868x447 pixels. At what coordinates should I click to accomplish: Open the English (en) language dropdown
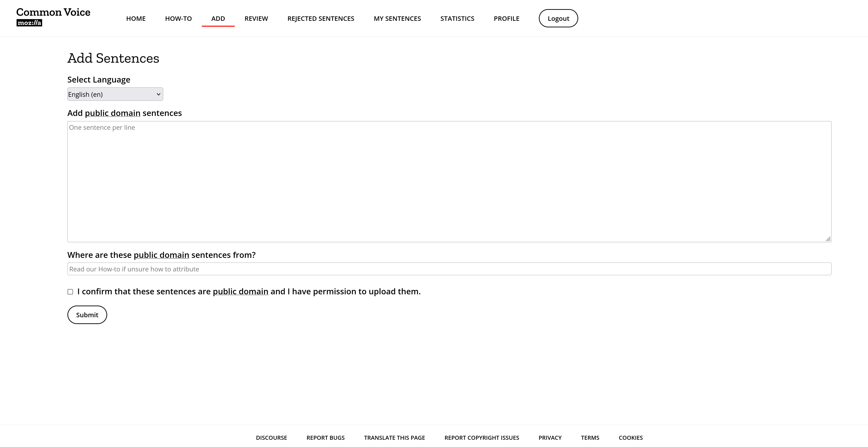coord(115,94)
